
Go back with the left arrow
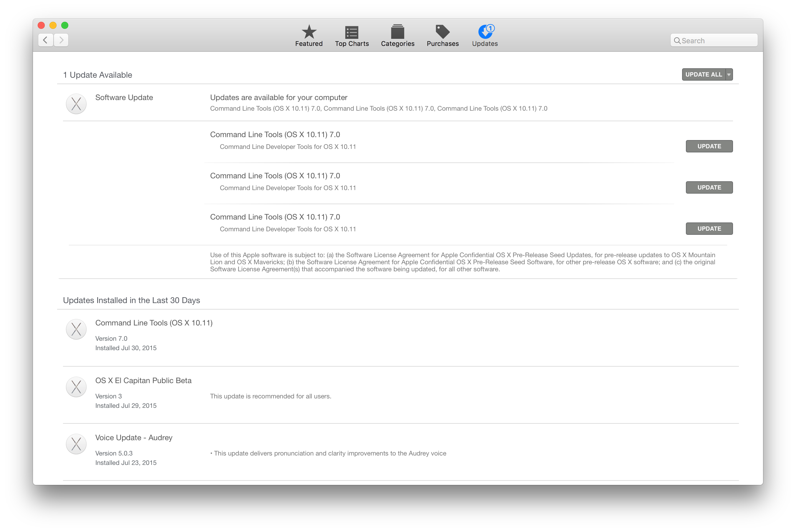pyautogui.click(x=46, y=40)
